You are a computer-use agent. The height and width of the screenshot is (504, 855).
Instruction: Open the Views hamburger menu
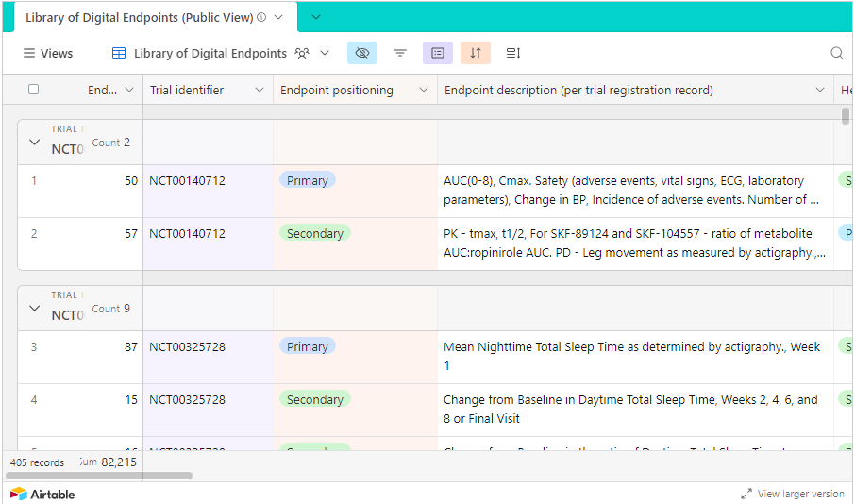(x=47, y=53)
